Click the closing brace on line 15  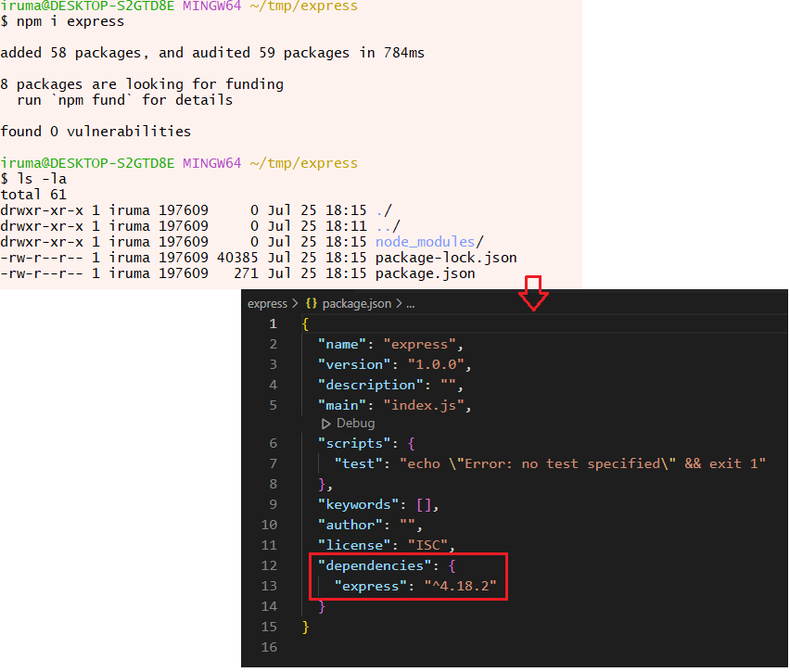(305, 628)
